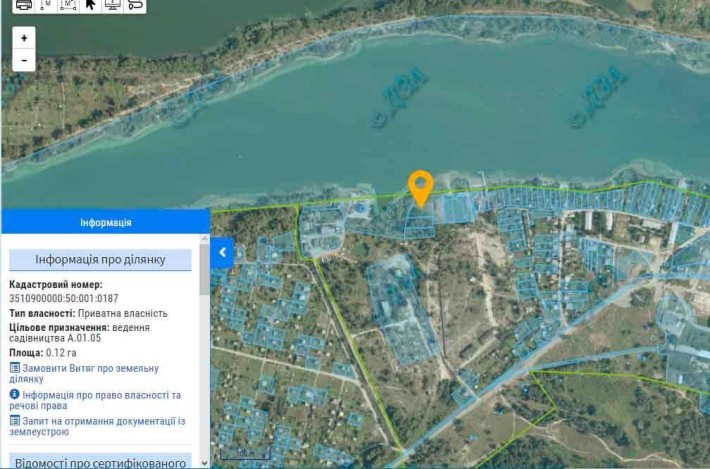Zoom in with the plus button
Image resolution: width=710 pixels, height=469 pixels.
tap(24, 38)
